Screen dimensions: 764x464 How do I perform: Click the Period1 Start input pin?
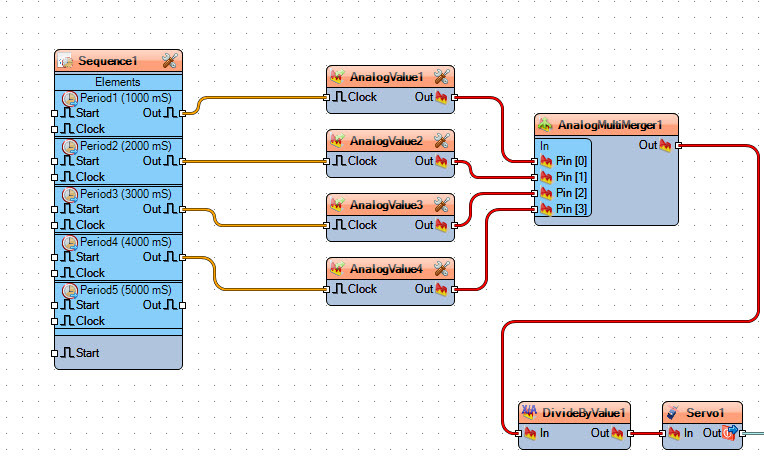[55, 113]
